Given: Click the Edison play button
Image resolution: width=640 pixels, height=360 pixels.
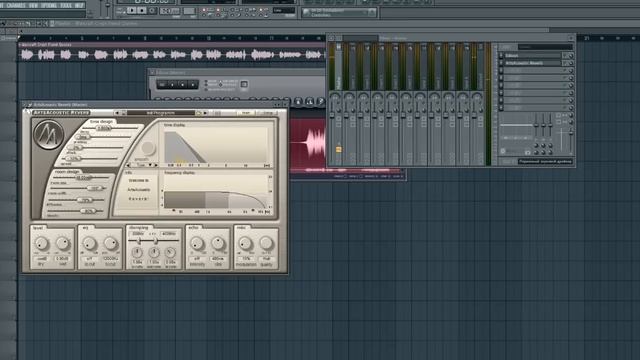Looking at the screenshot, I should tap(172, 84).
